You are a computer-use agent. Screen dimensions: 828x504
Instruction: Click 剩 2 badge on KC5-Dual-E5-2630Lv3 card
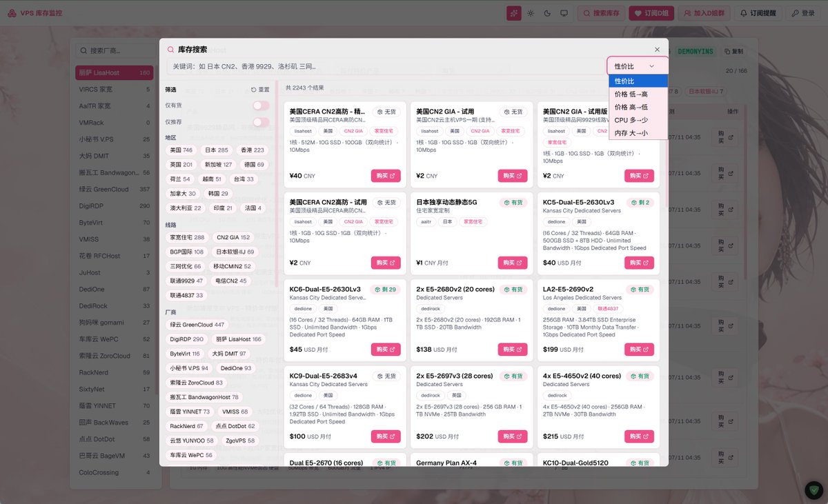(x=640, y=203)
